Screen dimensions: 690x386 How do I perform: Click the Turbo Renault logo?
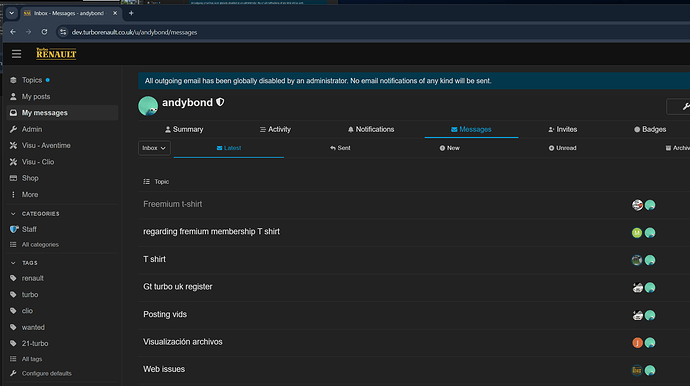[56, 54]
